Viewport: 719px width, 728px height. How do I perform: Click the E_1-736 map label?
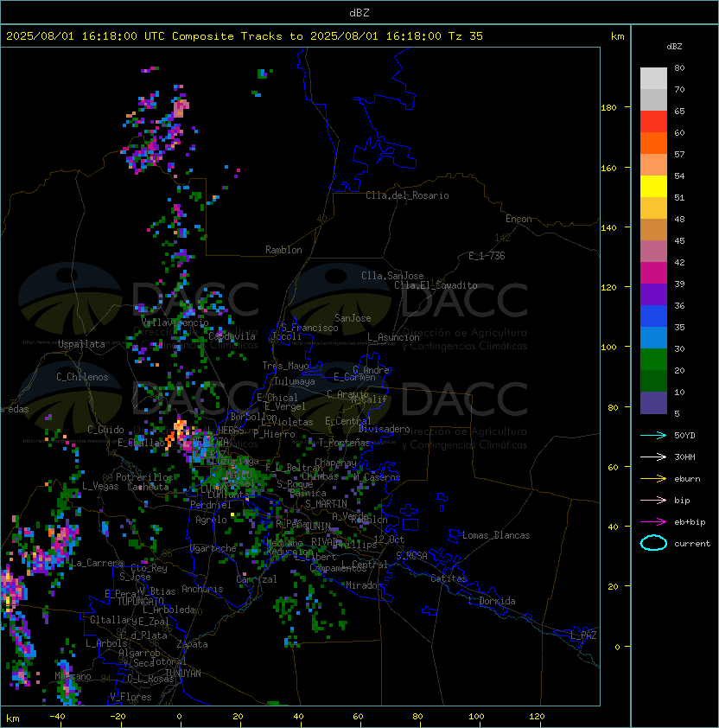(x=487, y=256)
